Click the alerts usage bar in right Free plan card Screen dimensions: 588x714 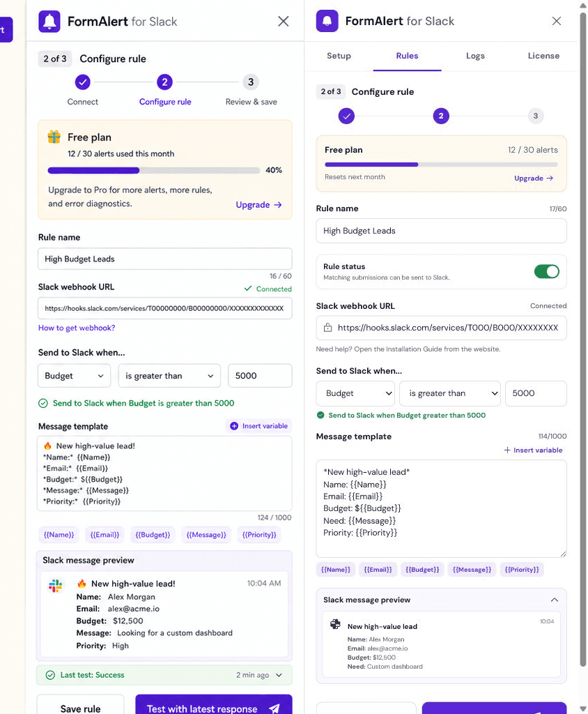(441, 165)
